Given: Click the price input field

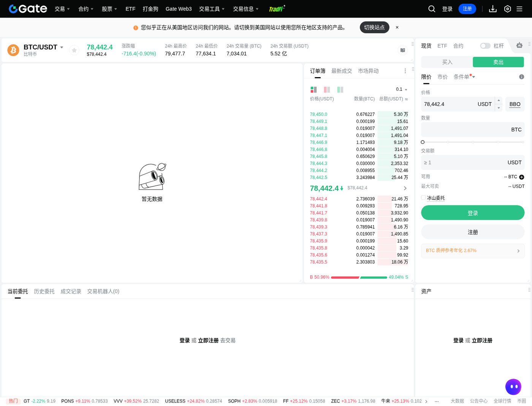Looking at the screenshot, I should [458, 104].
